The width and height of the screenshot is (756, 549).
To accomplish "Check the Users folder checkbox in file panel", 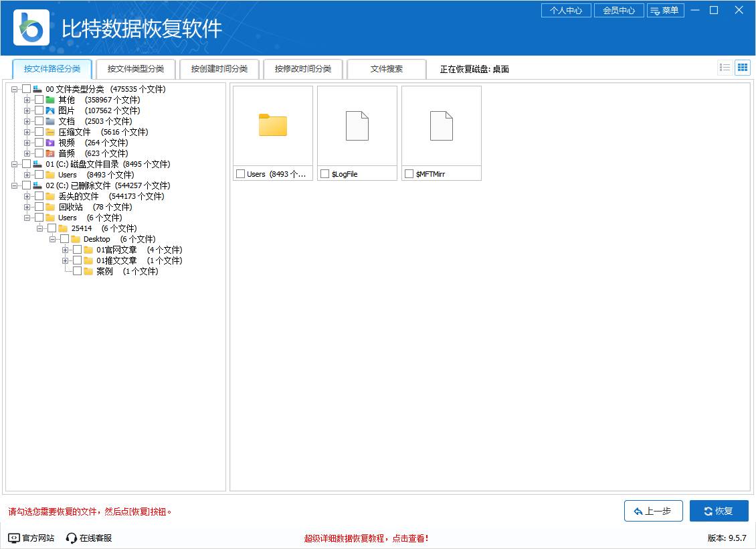I will click(x=241, y=173).
